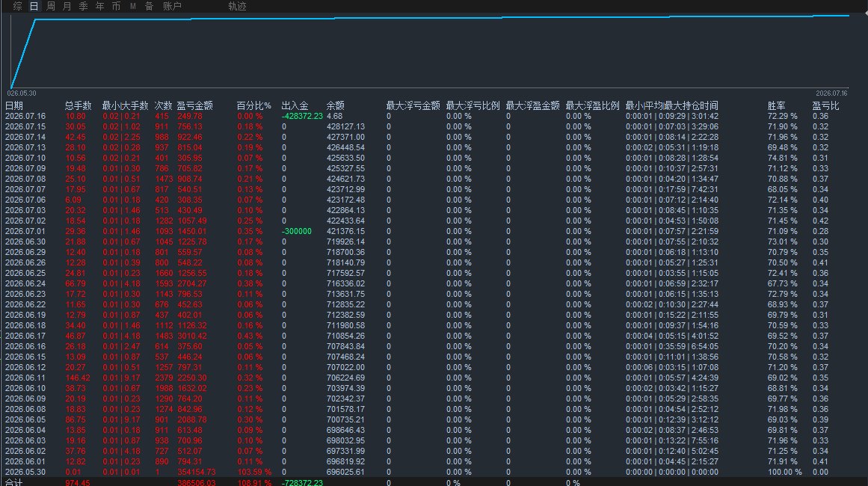Open the 备 notes tab

point(149,6)
